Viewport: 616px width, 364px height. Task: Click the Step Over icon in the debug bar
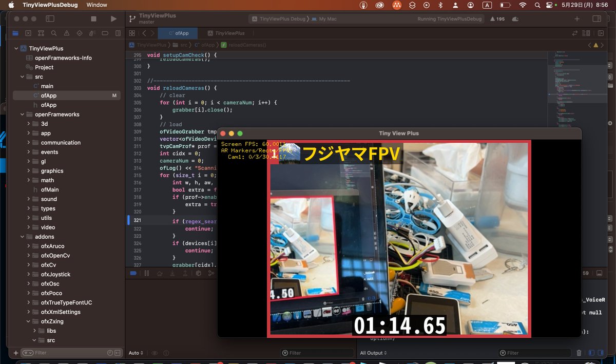tap(160, 273)
